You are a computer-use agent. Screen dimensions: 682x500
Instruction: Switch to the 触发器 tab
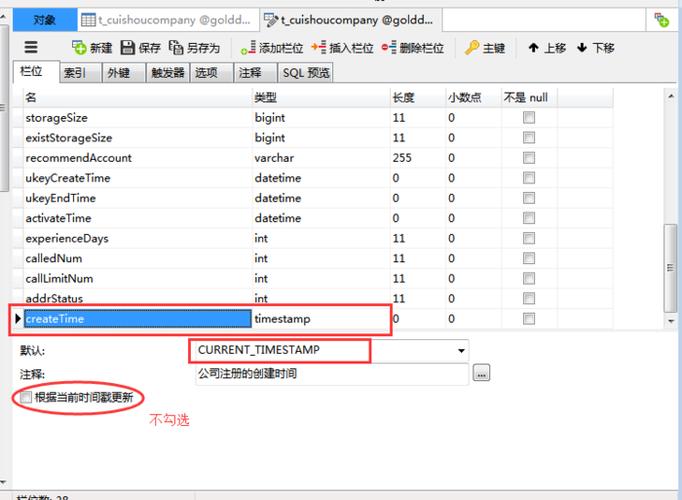click(x=167, y=73)
